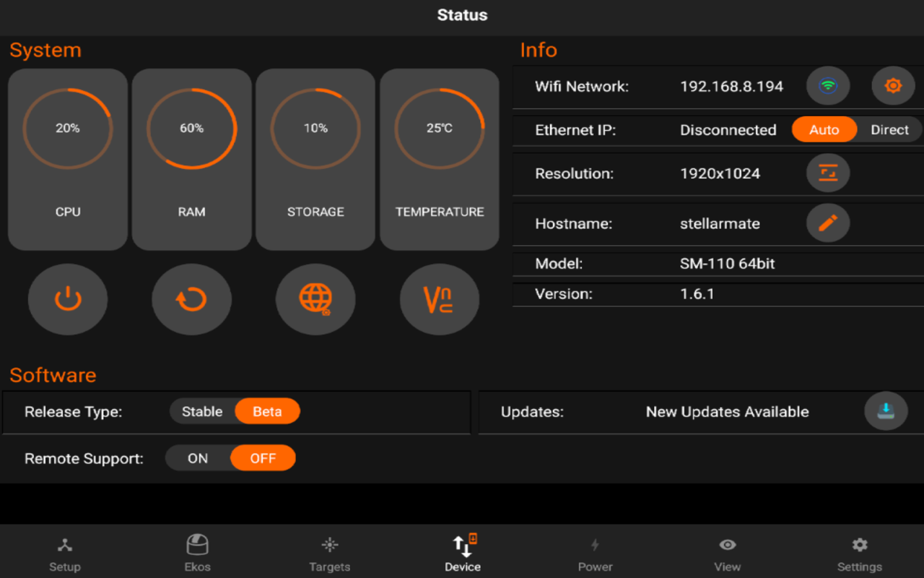This screenshot has width=924, height=578.
Task: Switch to the View tab
Action: coord(728,554)
